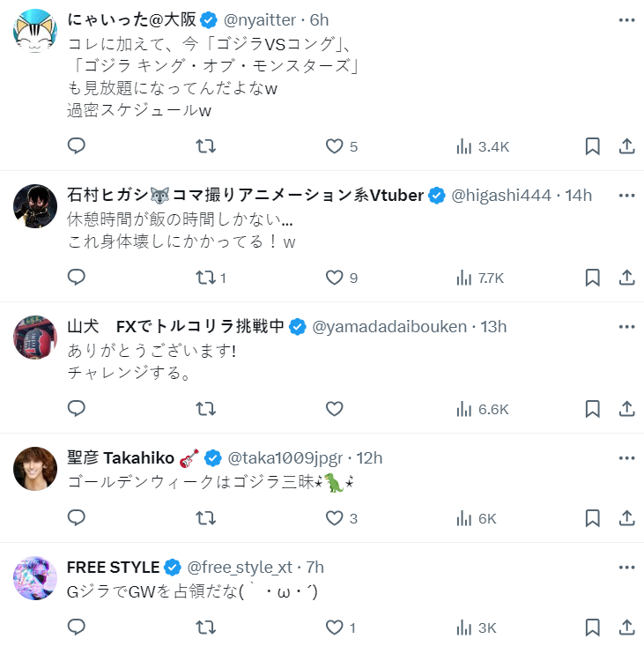Reply to Takahiko's tweet
Image resolution: width=644 pixels, height=646 pixels.
point(77,518)
